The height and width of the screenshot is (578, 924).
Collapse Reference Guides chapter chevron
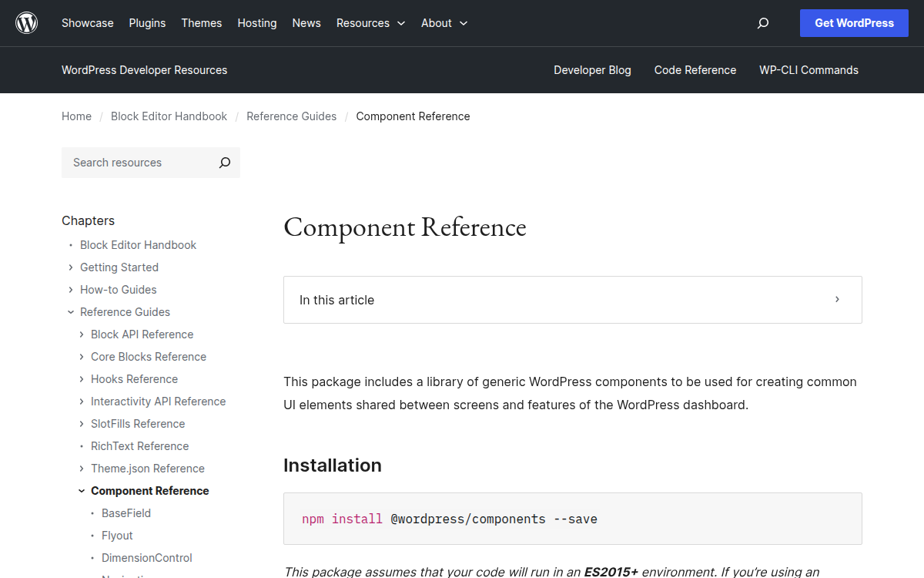[x=71, y=312]
